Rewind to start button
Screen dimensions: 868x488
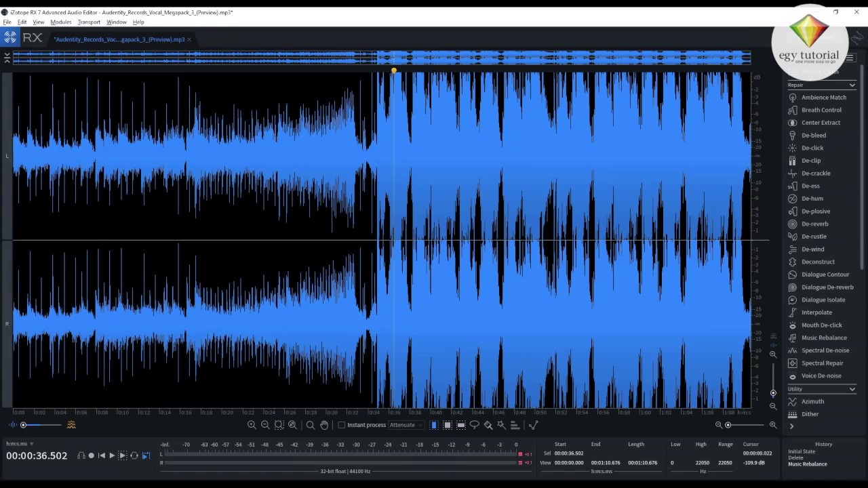[102, 455]
